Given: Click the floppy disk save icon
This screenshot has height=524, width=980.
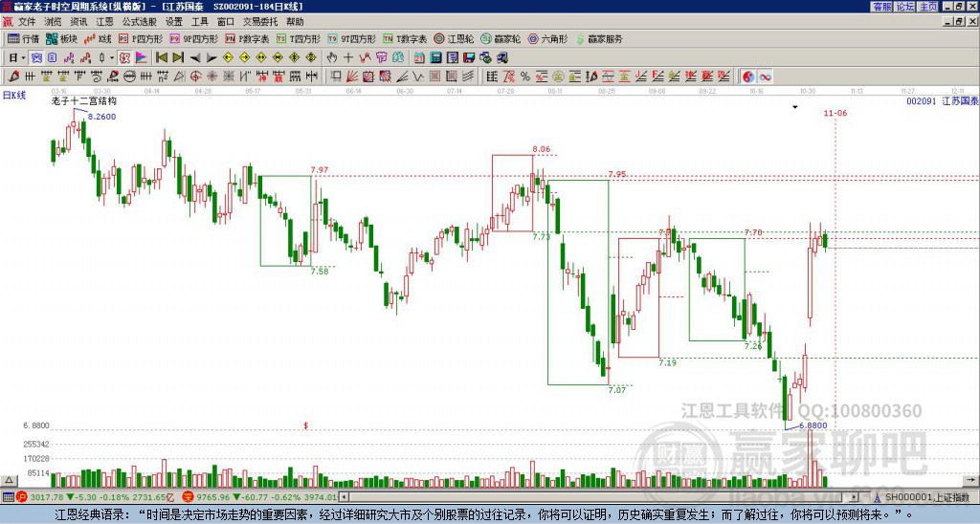Looking at the screenshot, I should (469, 57).
